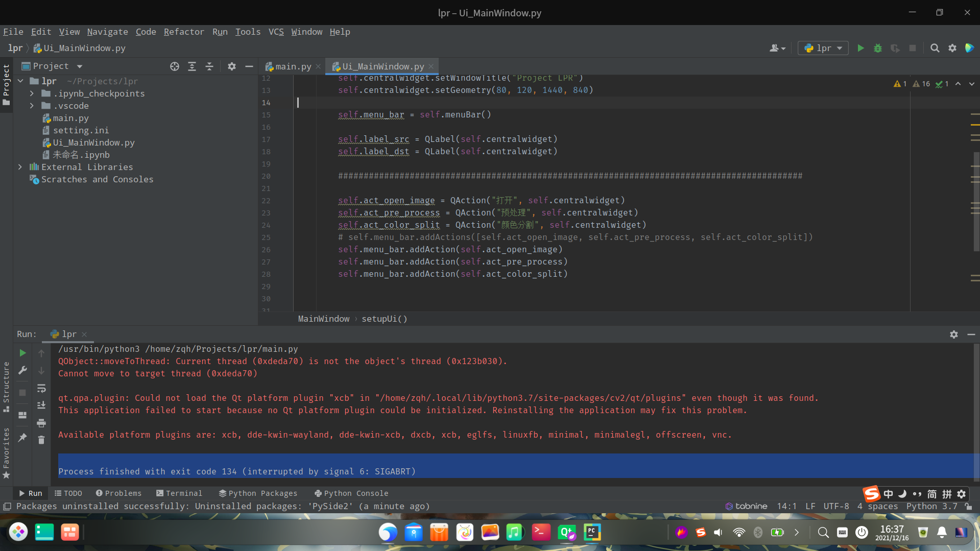980x551 pixels.
Task: Expand the External Libraries node
Action: point(20,167)
